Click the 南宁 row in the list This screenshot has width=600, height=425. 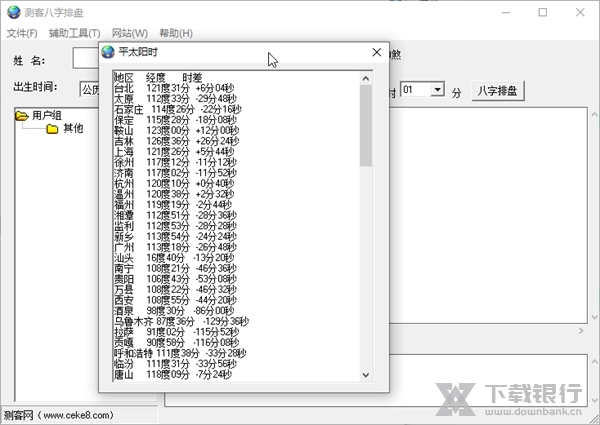click(175, 268)
